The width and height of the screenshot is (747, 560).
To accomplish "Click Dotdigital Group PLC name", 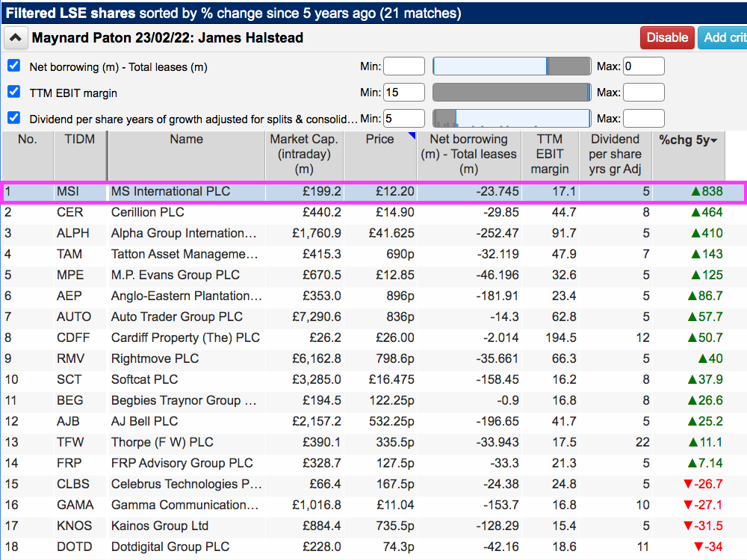I will point(170,547).
